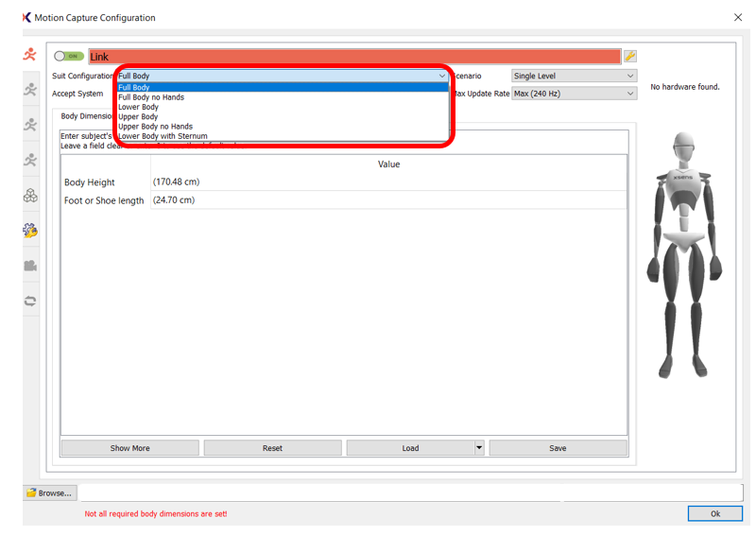Pick Upper Body in suit configuration list
Image resolution: width=756 pixels, height=536 pixels.
(x=138, y=116)
